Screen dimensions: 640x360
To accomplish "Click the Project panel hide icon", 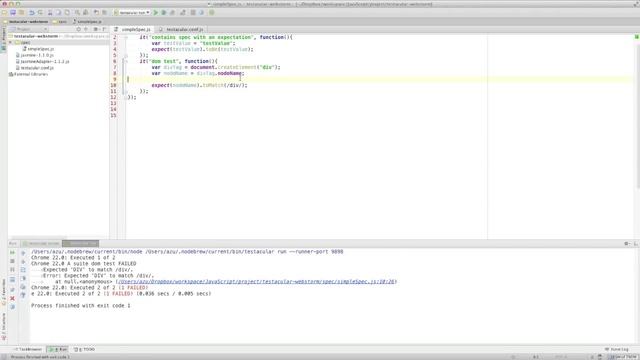I will (104, 29).
